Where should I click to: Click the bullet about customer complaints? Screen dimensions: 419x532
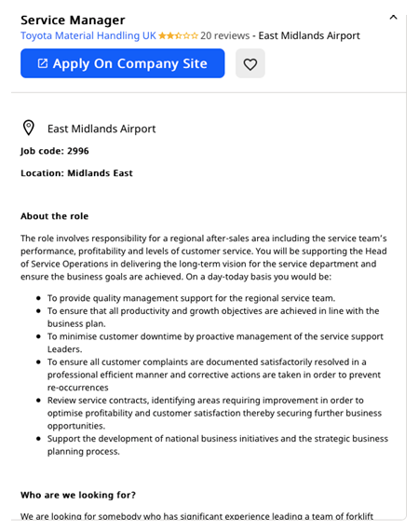[x=214, y=375]
